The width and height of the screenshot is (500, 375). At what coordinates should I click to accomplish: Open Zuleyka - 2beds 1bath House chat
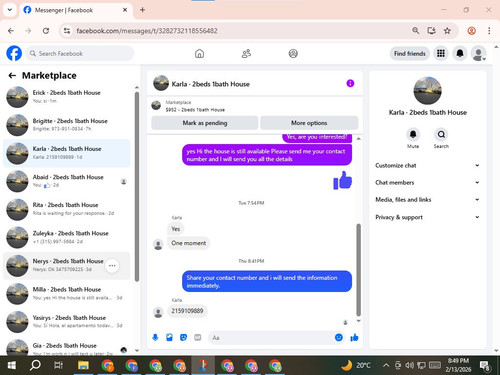click(x=67, y=237)
